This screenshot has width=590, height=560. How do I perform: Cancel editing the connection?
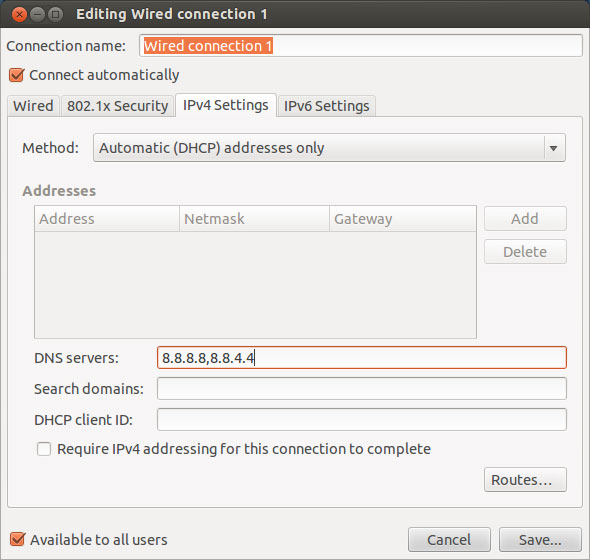click(x=449, y=540)
